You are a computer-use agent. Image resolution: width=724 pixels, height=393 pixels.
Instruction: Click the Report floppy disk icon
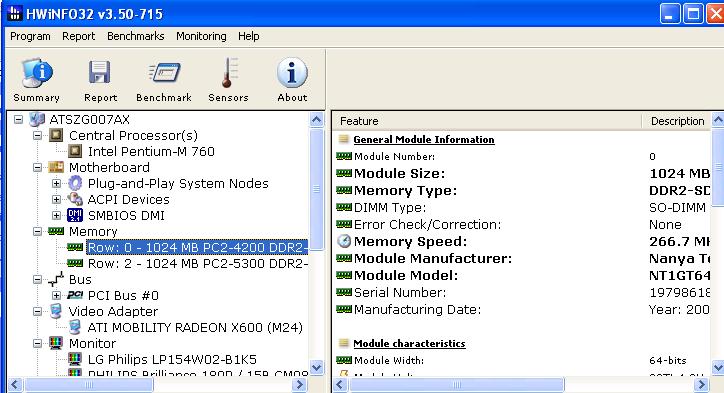[100, 73]
